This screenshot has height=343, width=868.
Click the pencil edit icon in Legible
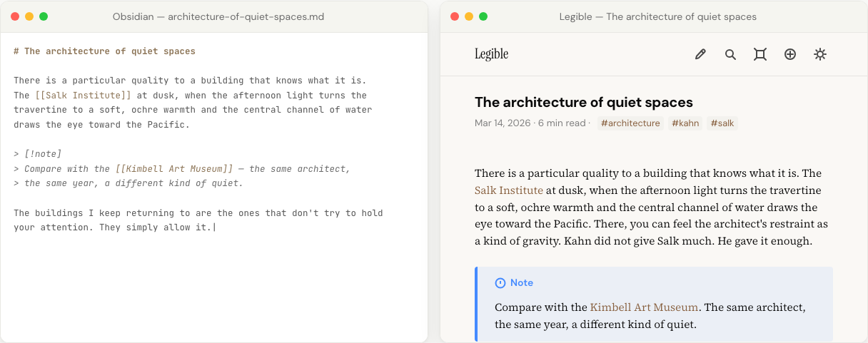pyautogui.click(x=700, y=54)
